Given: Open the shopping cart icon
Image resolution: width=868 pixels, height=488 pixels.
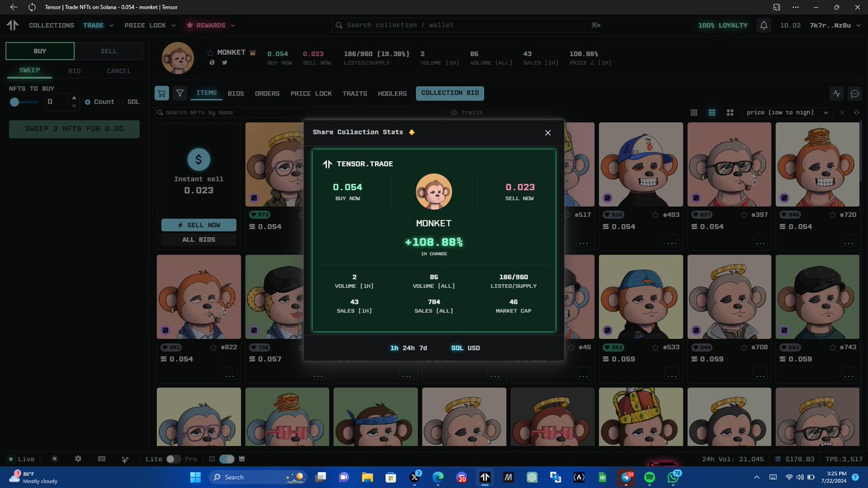Looking at the screenshot, I should 162,93.
